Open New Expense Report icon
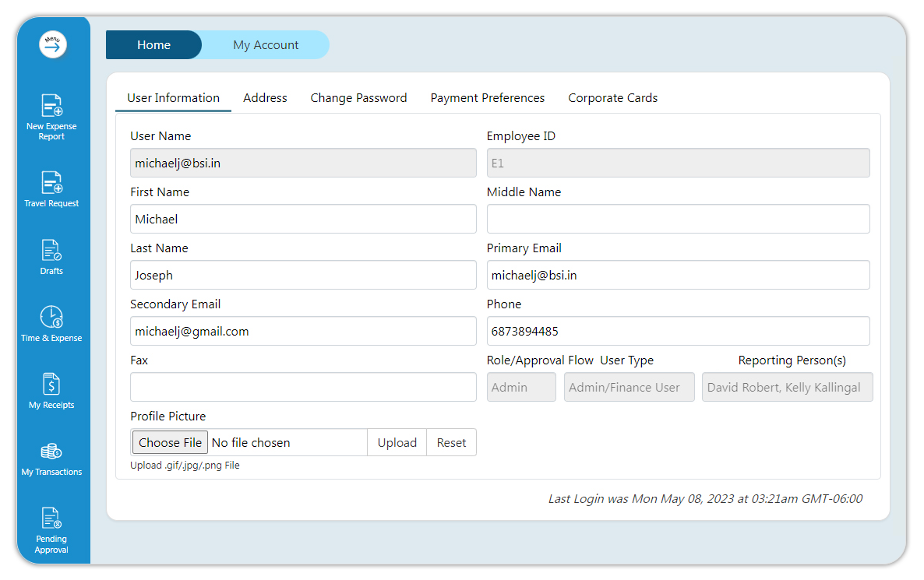The width and height of the screenshot is (924, 580). (x=51, y=106)
